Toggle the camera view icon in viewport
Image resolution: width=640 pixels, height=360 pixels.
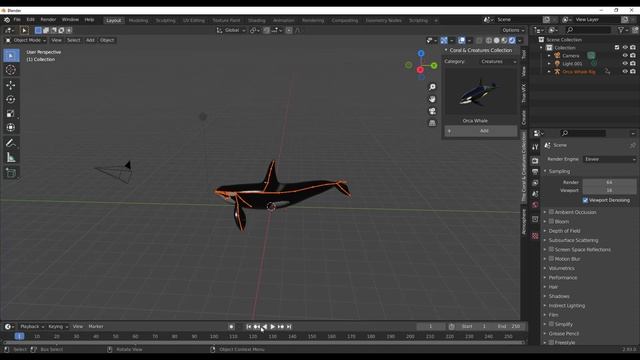[x=432, y=111]
